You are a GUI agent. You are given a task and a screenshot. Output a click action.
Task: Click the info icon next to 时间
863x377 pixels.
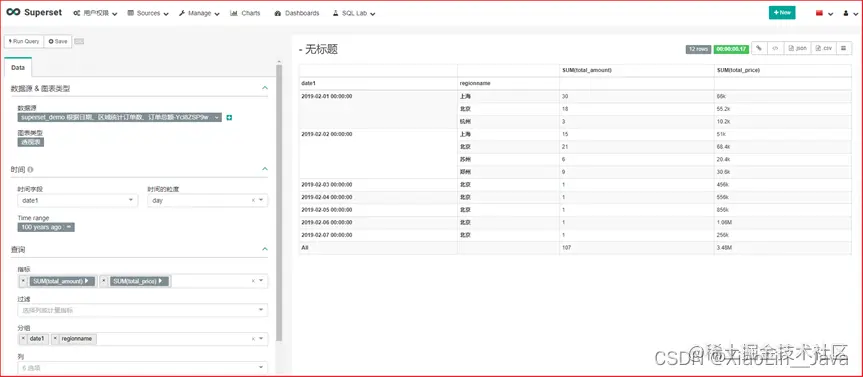pyautogui.click(x=30, y=170)
